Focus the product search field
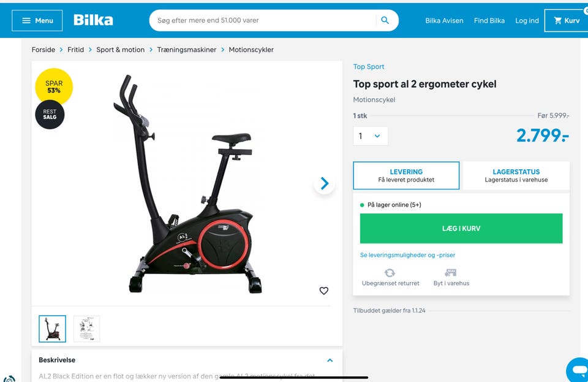This screenshot has height=382, width=588. click(x=263, y=20)
